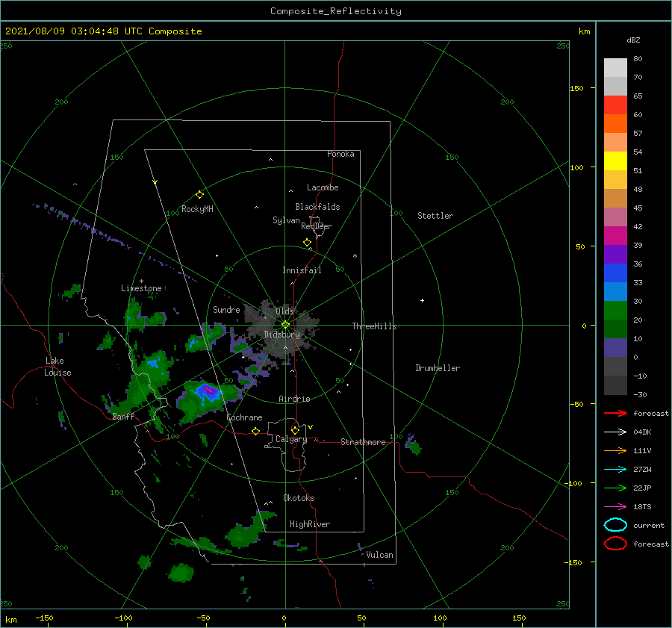Click the gray clutter echo around Olds
Viewport: 672px width, 628px height.
click(283, 328)
